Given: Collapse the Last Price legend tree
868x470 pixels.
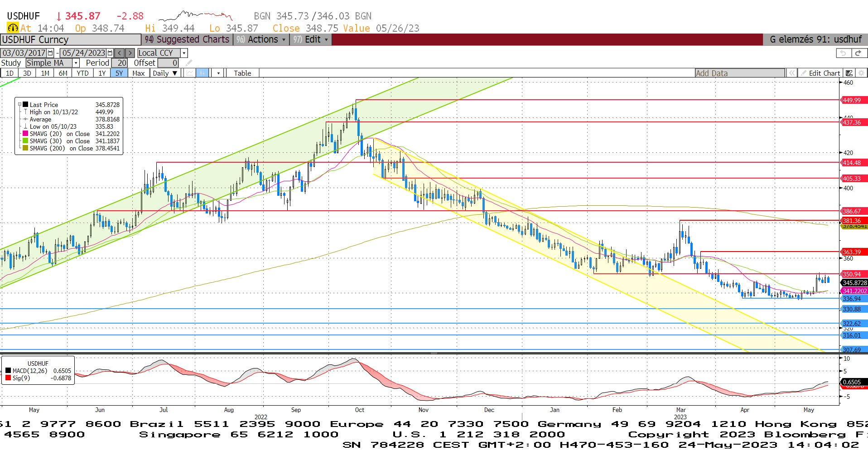Looking at the screenshot, I should pyautogui.click(x=19, y=105).
